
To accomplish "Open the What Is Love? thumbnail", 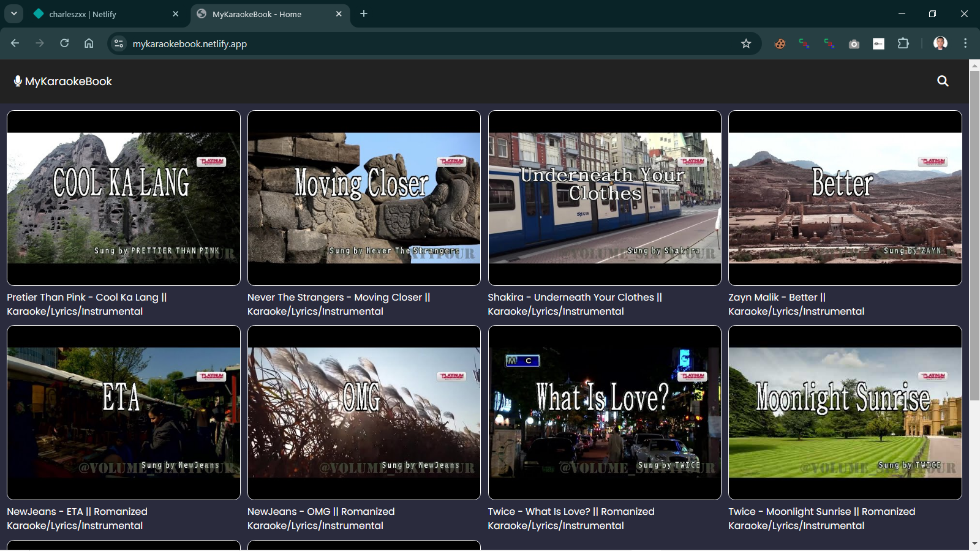I will click(605, 413).
